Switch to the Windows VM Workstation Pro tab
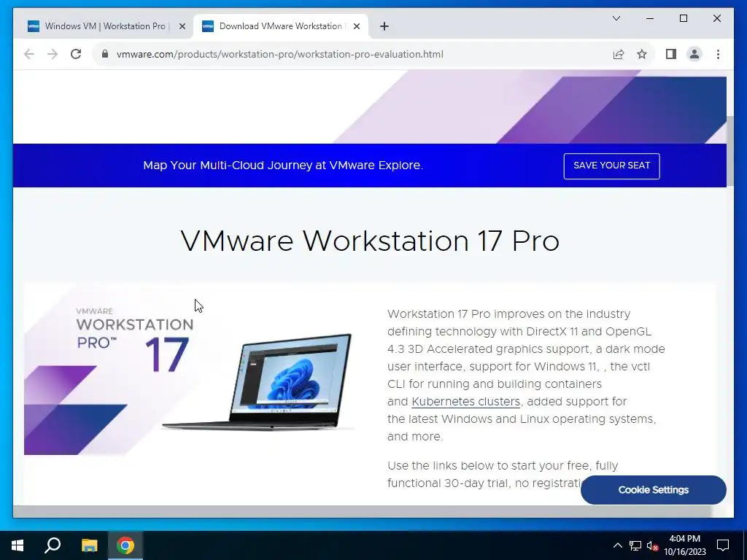This screenshot has height=560, width=747. (x=105, y=26)
